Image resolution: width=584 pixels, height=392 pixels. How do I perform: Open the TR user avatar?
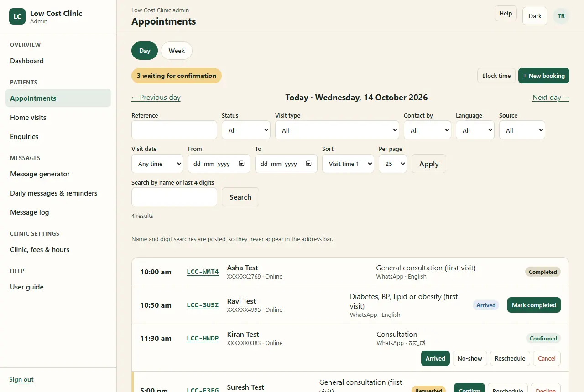[x=561, y=16]
